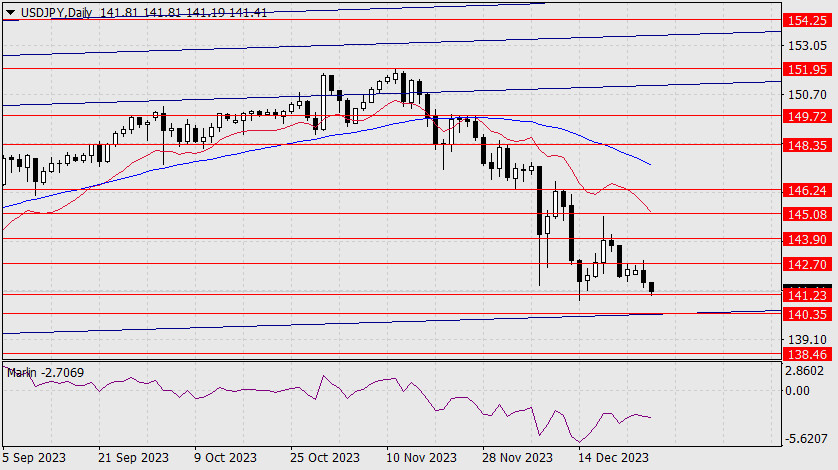
Task: Click the -5.6207 oscillator scale value
Action: click(x=806, y=439)
